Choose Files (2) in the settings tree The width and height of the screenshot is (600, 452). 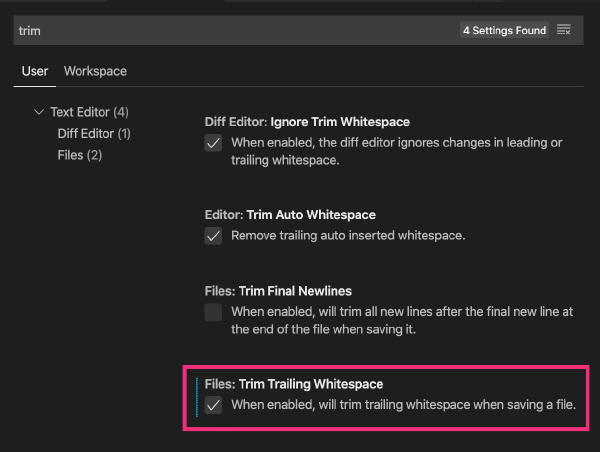pos(80,155)
